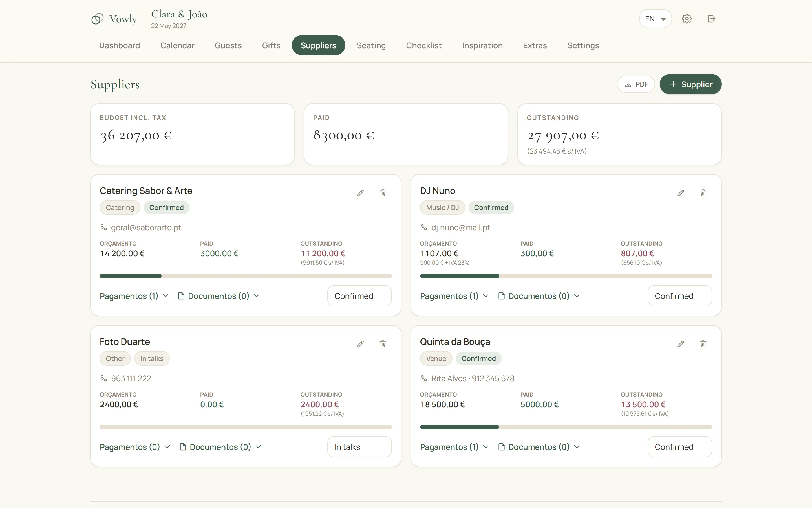The width and height of the screenshot is (812, 508).
Task: Click the Budget incl. tax summary card
Action: [192, 134]
